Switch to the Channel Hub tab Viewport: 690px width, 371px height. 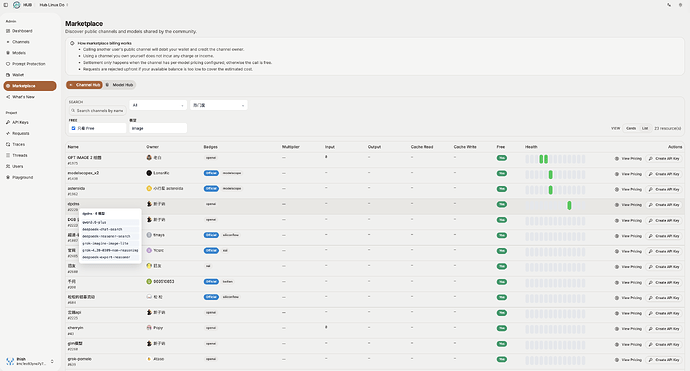point(84,85)
